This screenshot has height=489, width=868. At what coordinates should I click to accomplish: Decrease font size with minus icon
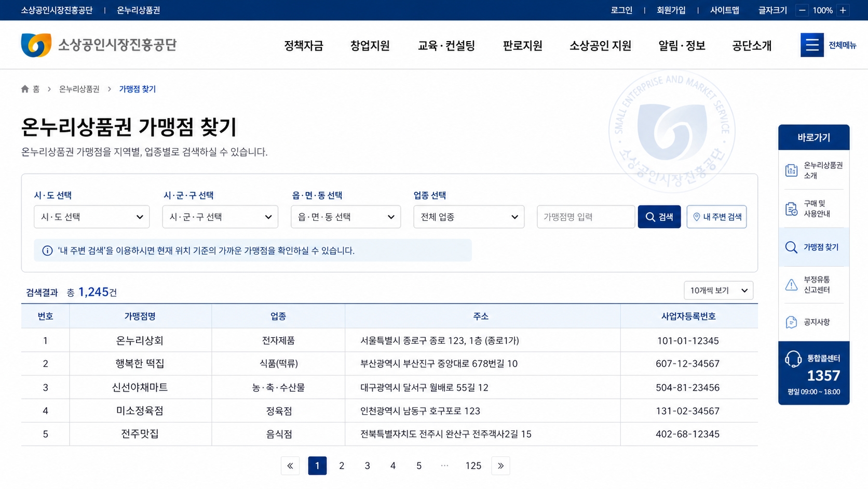[802, 10]
